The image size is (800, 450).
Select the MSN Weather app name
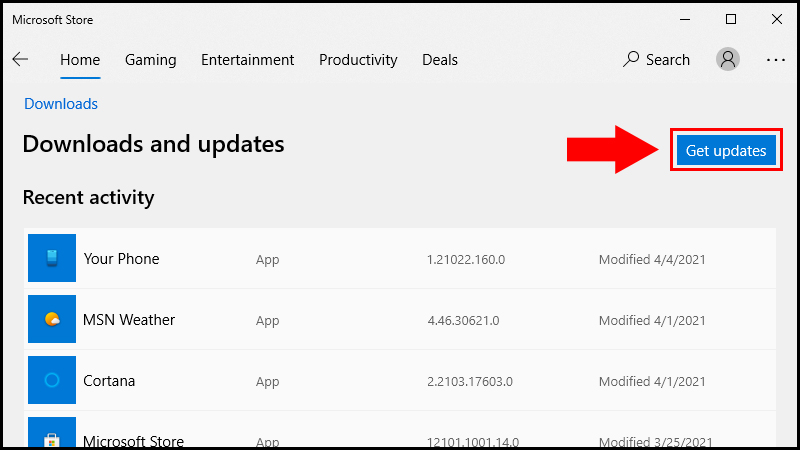tap(129, 320)
